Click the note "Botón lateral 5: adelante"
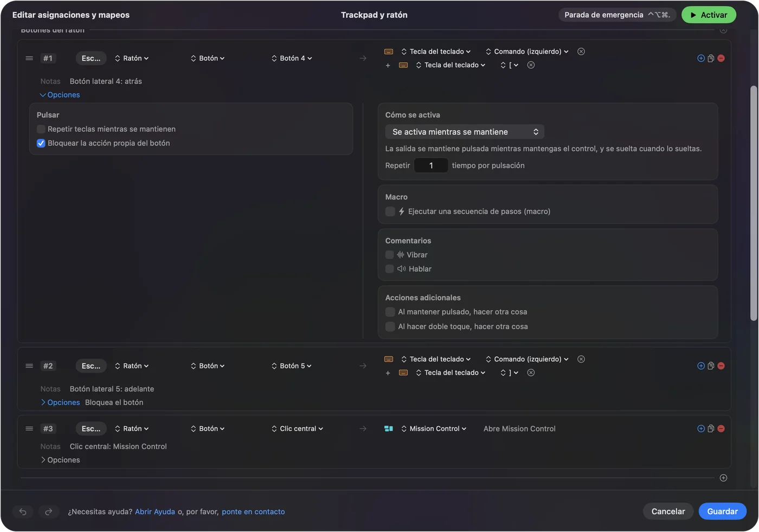This screenshot has height=532, width=759. (112, 389)
